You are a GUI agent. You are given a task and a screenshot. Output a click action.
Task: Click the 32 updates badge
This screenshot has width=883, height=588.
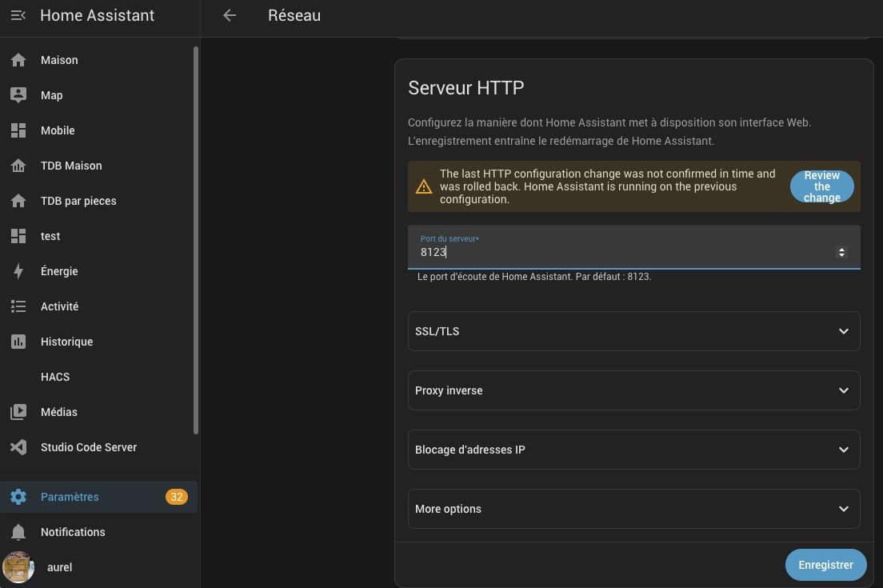pos(176,497)
